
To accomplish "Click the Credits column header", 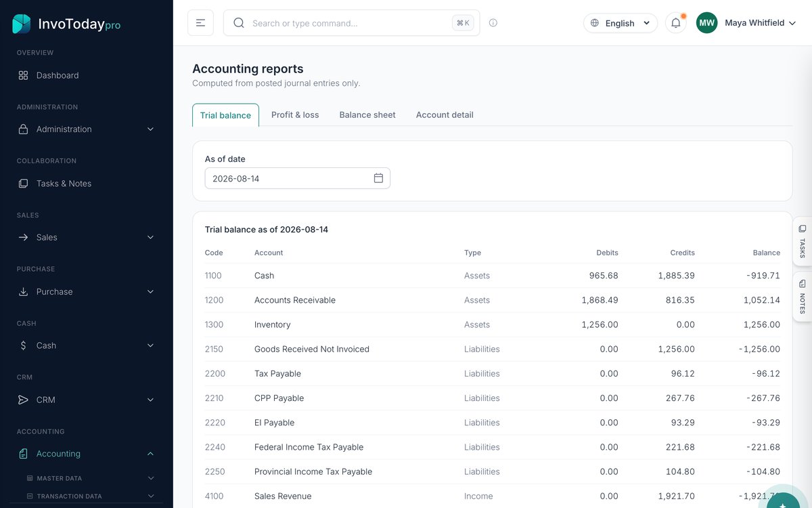I will pyautogui.click(x=682, y=253).
